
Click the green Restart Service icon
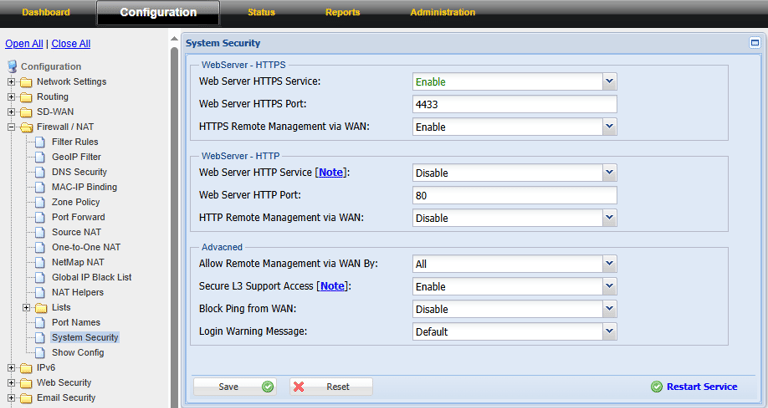tap(656, 386)
